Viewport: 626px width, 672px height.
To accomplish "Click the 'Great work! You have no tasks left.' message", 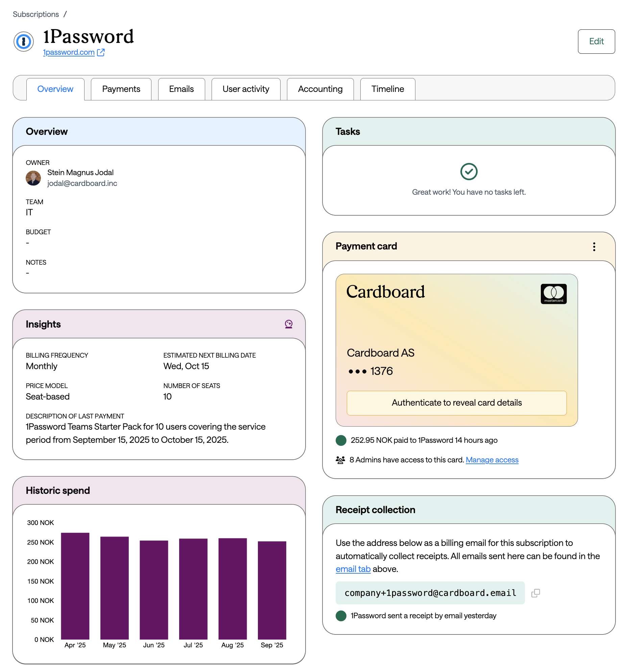I will 469,192.
